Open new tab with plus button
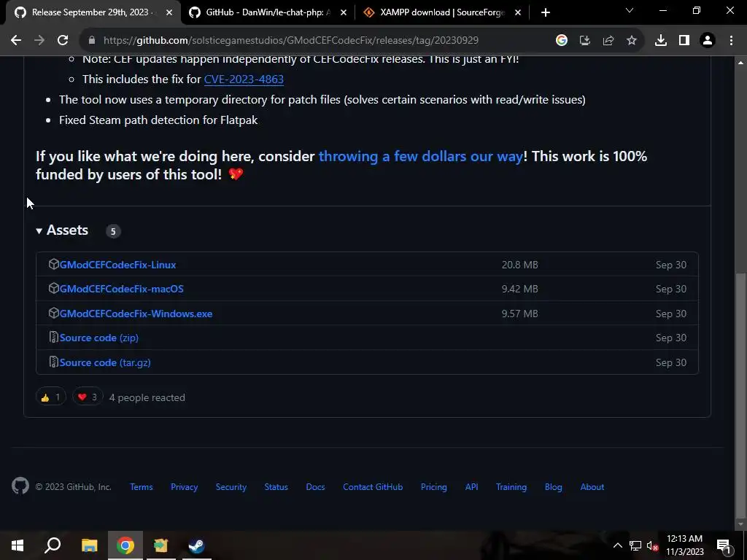This screenshot has height=560, width=747. [x=546, y=12]
